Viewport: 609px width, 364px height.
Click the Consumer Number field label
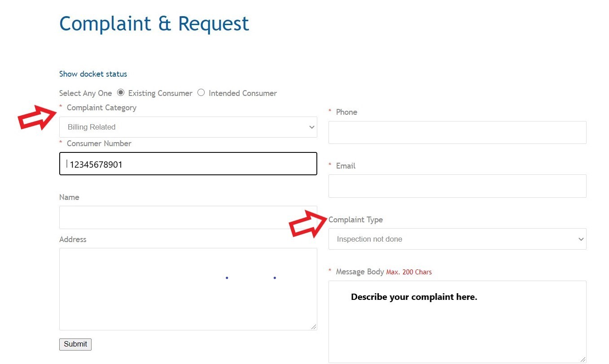click(99, 143)
